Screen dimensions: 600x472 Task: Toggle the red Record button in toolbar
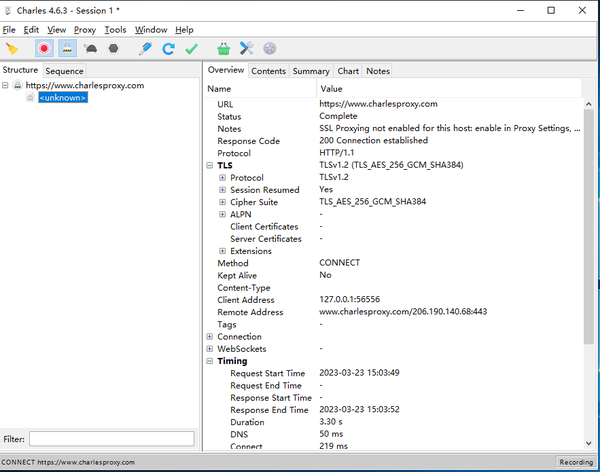44,48
